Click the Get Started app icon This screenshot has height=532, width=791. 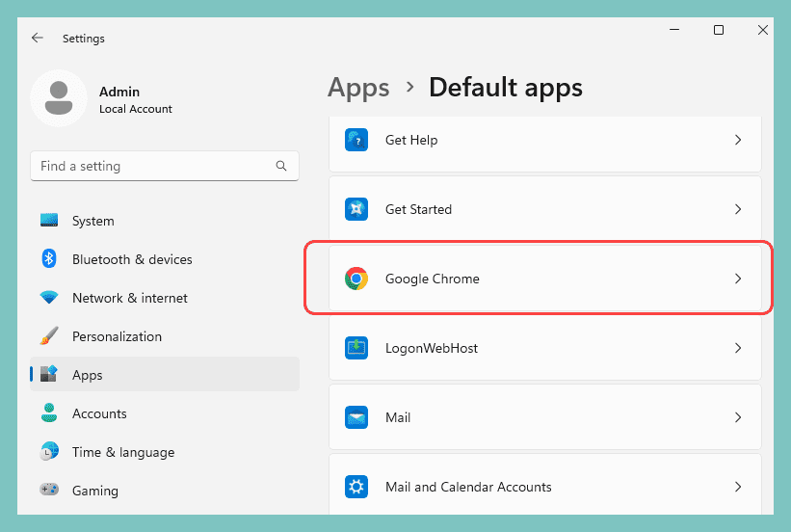point(356,209)
